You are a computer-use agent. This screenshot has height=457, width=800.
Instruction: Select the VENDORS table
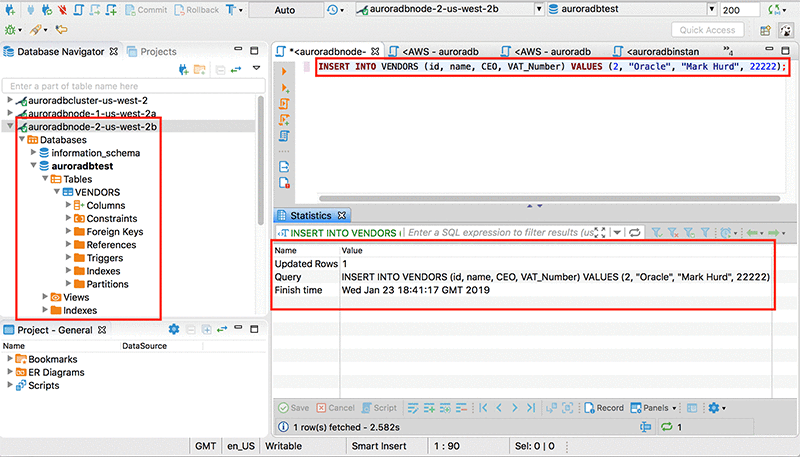point(97,192)
